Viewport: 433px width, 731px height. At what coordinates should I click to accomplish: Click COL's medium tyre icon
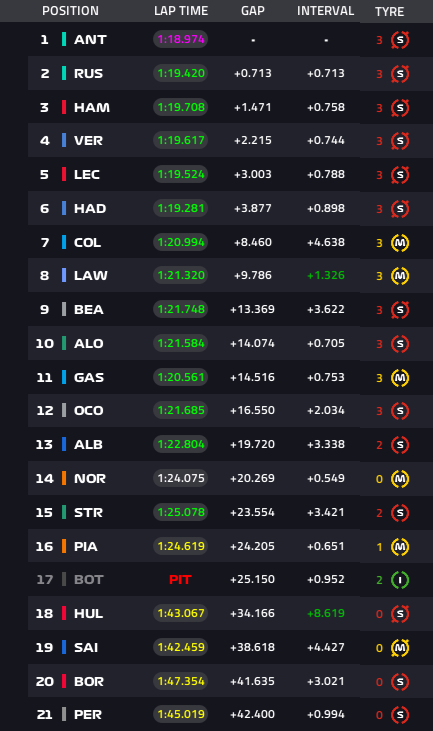(x=400, y=243)
